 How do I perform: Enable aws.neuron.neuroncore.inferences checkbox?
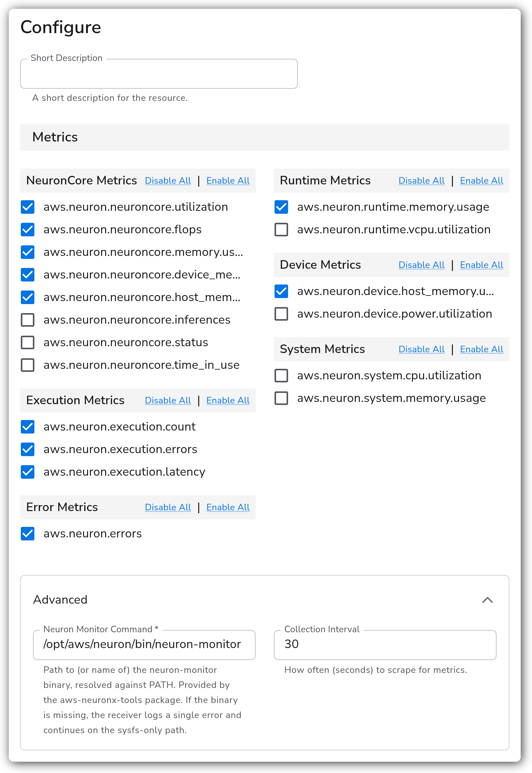coord(28,320)
